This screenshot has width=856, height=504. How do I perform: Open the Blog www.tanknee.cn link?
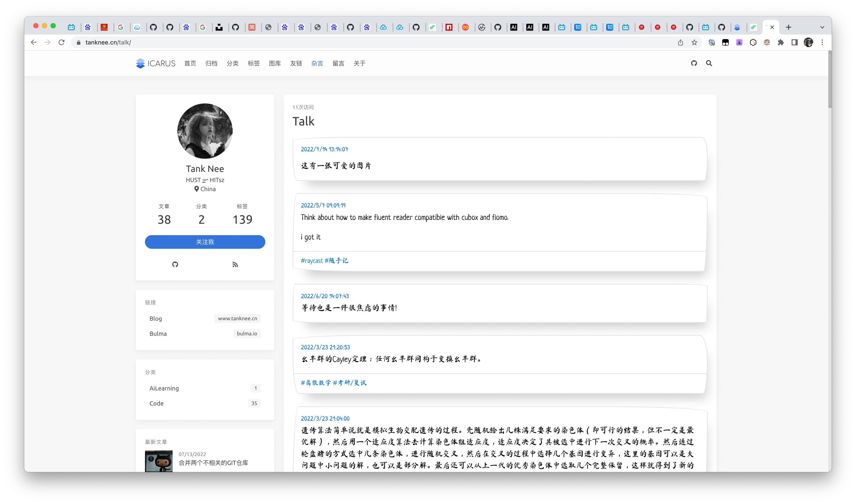205,319
